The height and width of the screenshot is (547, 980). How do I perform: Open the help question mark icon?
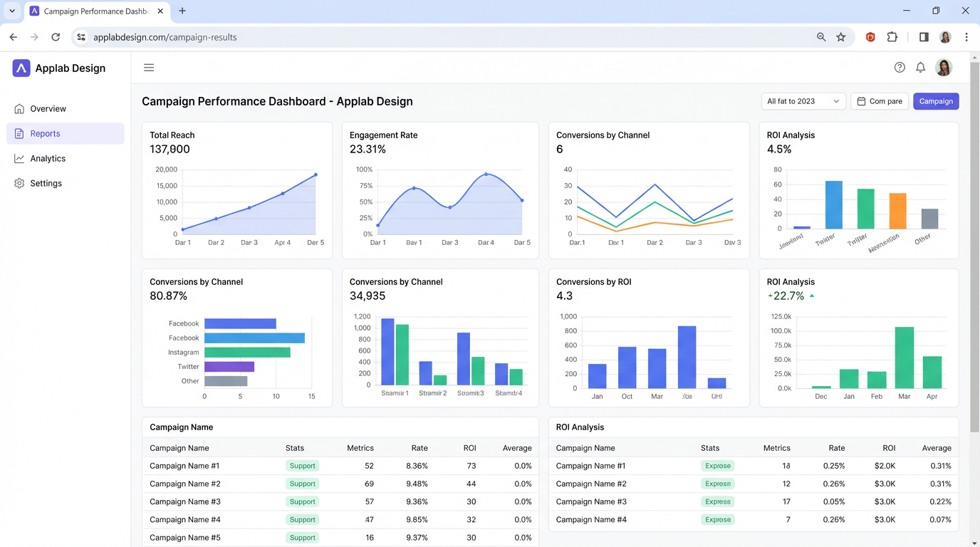(x=900, y=68)
